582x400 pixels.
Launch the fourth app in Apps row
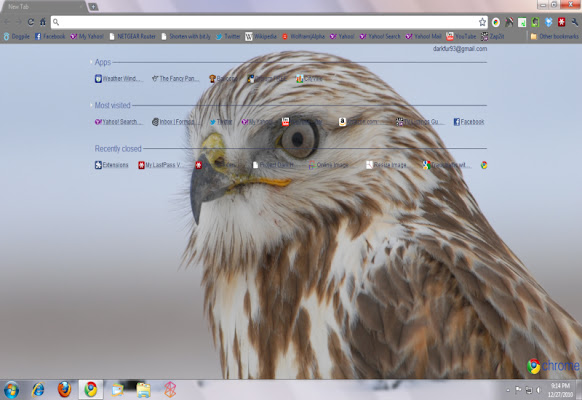pyautogui.click(x=267, y=79)
